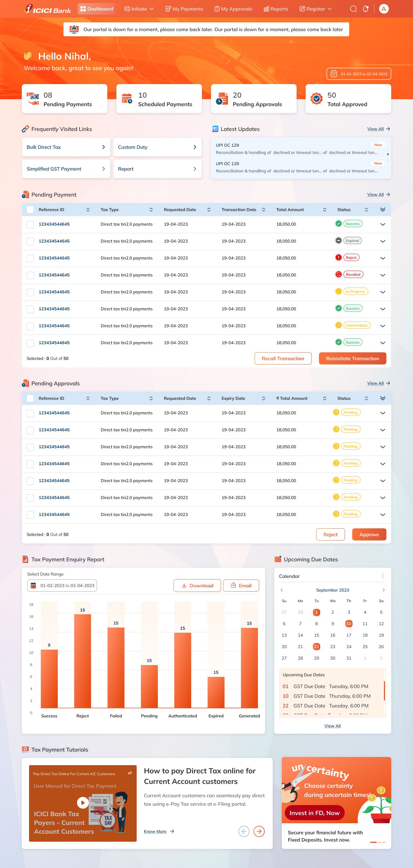
Task: Click Know More tutorial link
Action: point(159,832)
